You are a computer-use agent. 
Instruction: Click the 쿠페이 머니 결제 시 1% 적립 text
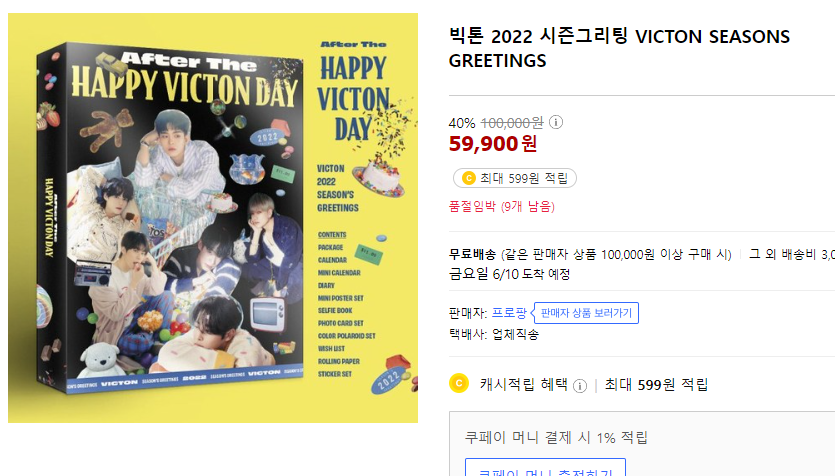[x=556, y=438]
